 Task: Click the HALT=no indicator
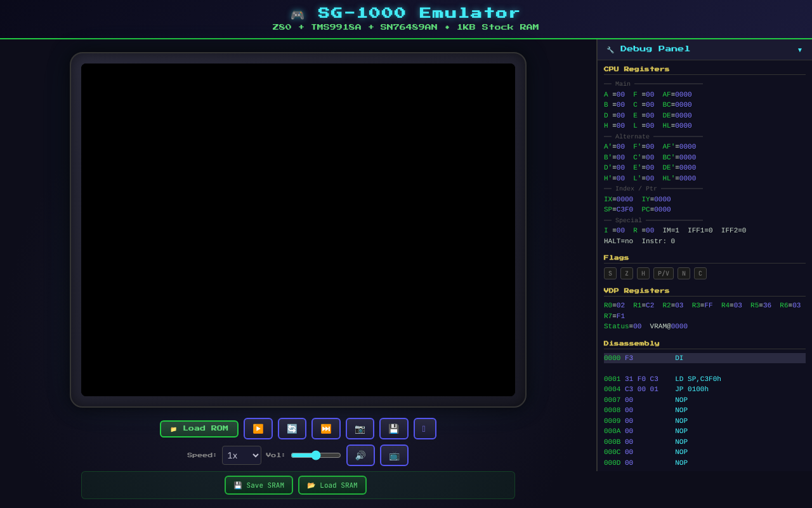coord(619,241)
